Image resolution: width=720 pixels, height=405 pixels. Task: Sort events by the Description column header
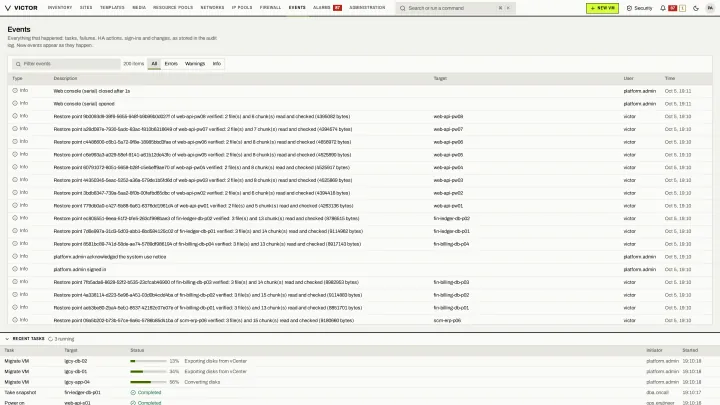[65, 79]
